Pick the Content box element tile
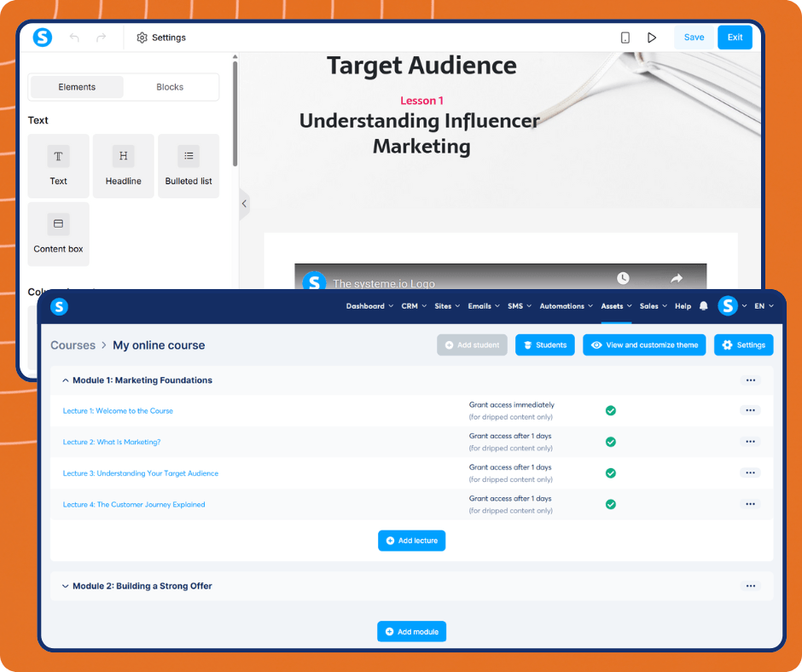Screen dimensions: 802x672 coord(58,234)
